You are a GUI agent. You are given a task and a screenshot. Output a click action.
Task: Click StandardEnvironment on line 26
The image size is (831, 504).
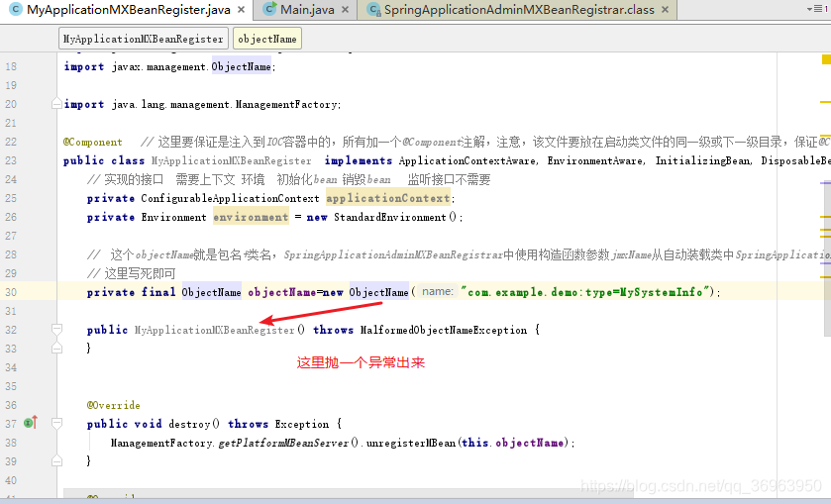pyautogui.click(x=390, y=217)
